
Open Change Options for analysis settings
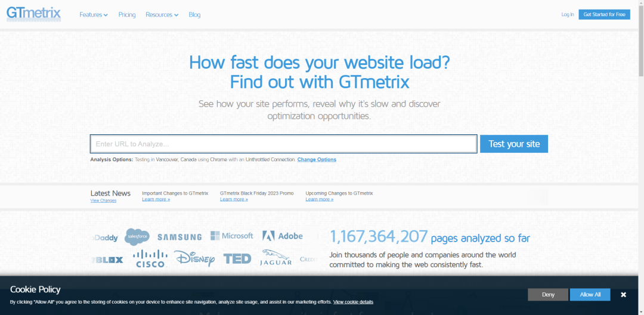[x=317, y=159]
